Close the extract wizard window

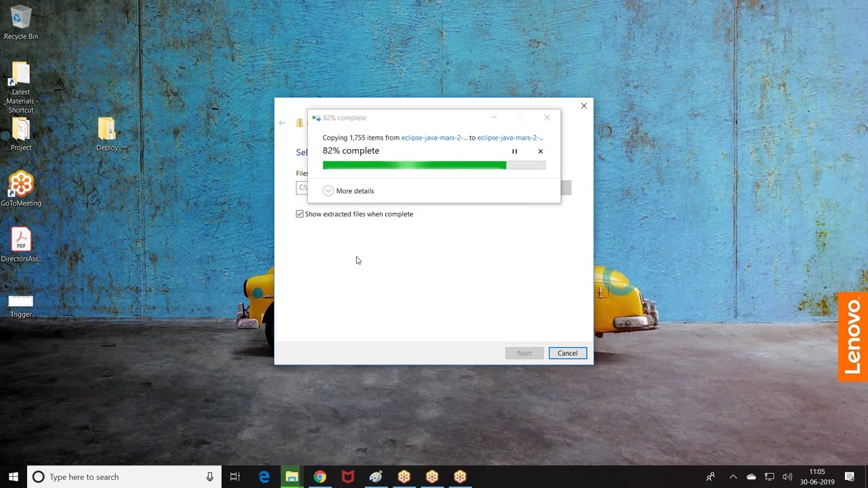(x=584, y=106)
